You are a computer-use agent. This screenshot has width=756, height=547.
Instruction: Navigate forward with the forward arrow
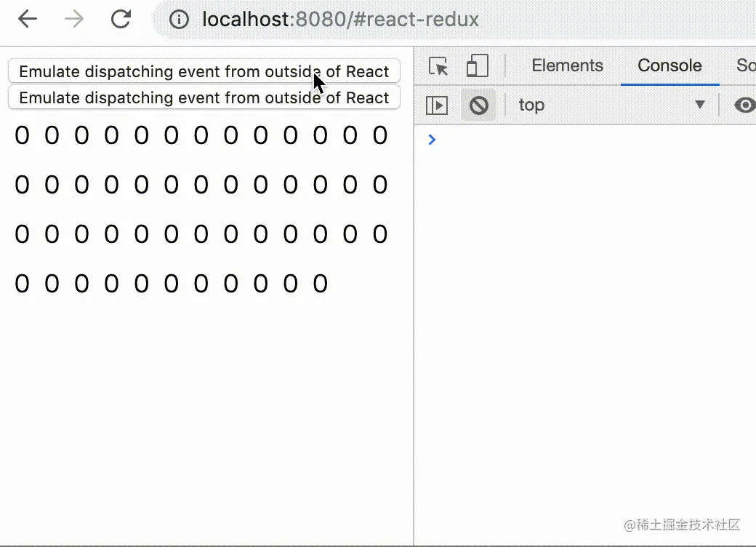coord(72,20)
